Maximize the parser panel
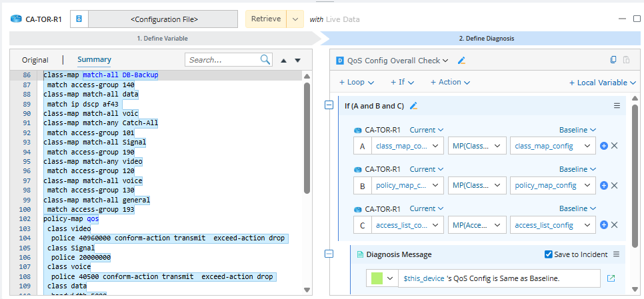Viewport: 644px width, 299px height. click(x=637, y=19)
